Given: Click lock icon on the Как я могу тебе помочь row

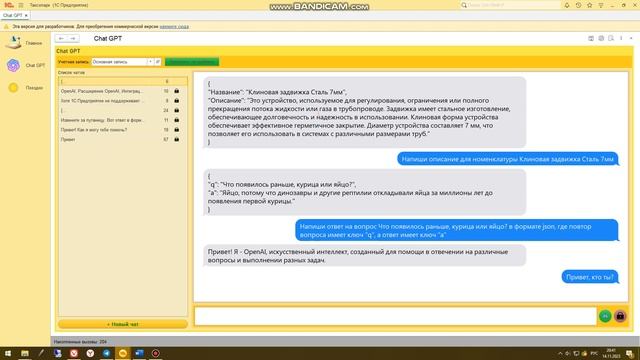Looking at the screenshot, I should pyautogui.click(x=177, y=129).
